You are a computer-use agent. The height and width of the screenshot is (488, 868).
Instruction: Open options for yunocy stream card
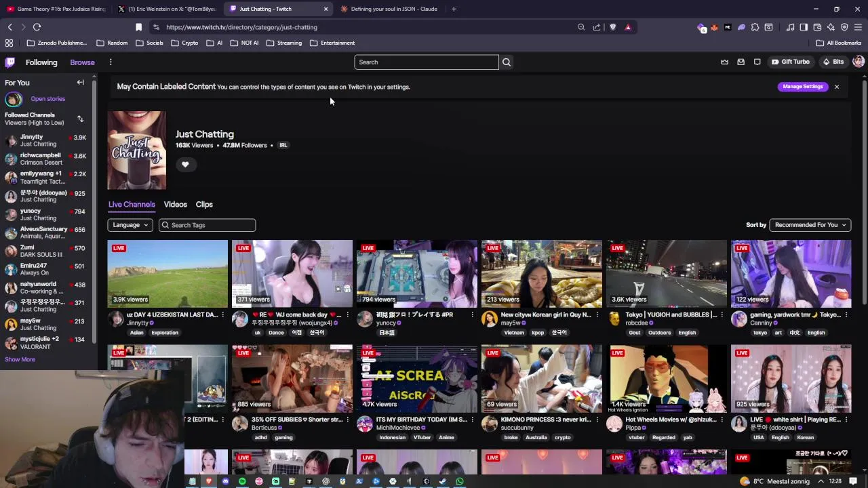tap(473, 314)
